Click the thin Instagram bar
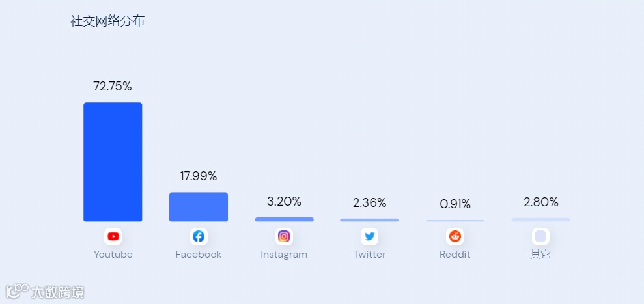This screenshot has width=644, height=304. (x=284, y=219)
